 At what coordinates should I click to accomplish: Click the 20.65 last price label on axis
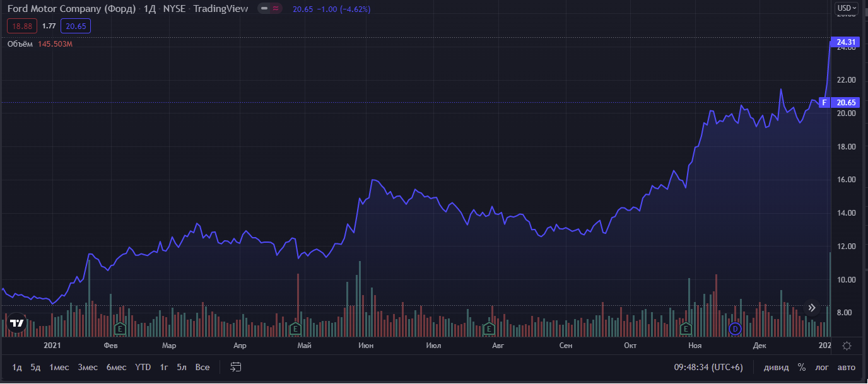click(846, 102)
